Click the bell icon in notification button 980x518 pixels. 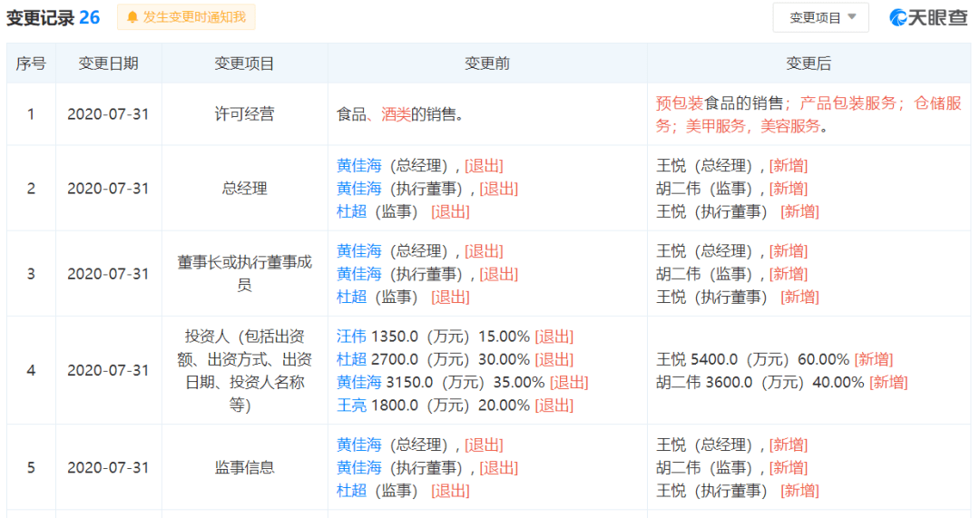pyautogui.click(x=132, y=17)
